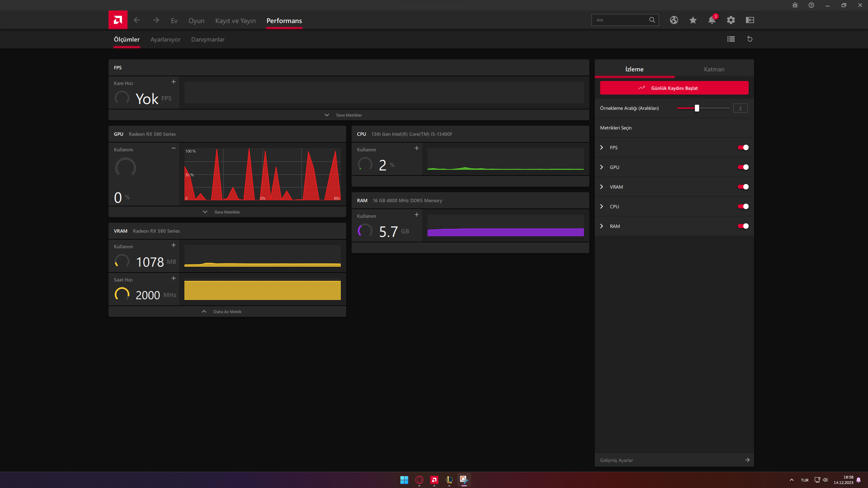Click Örnekleme Aralığı slider handle
The width and height of the screenshot is (868, 488).
[x=697, y=108]
